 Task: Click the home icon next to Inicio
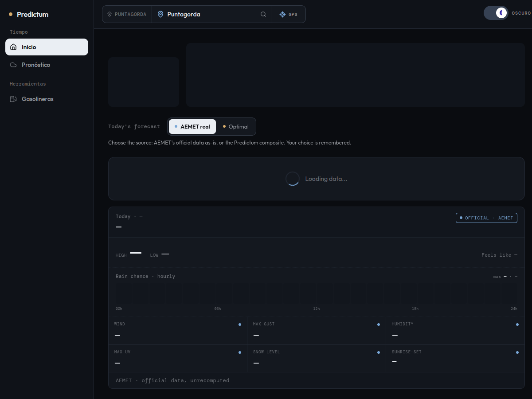[13, 47]
